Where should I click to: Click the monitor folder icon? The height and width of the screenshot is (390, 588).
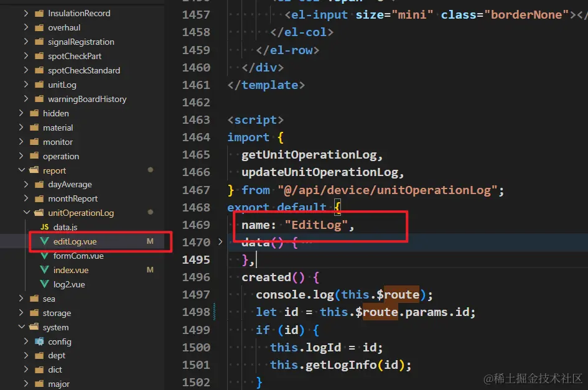click(x=34, y=142)
